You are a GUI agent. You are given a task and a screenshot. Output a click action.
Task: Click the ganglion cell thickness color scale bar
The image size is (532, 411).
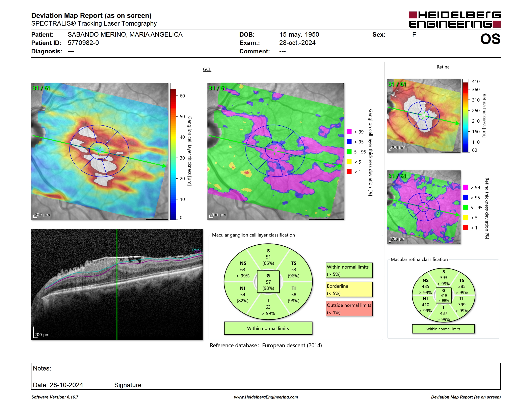[x=173, y=151]
